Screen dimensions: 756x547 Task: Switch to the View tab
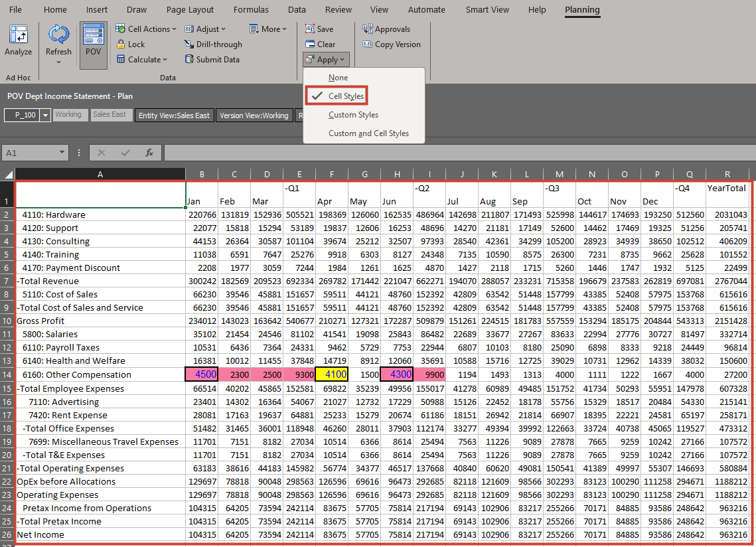click(380, 10)
